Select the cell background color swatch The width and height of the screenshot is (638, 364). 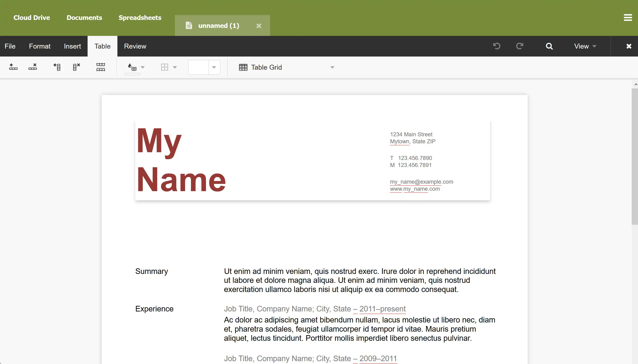tap(132, 74)
